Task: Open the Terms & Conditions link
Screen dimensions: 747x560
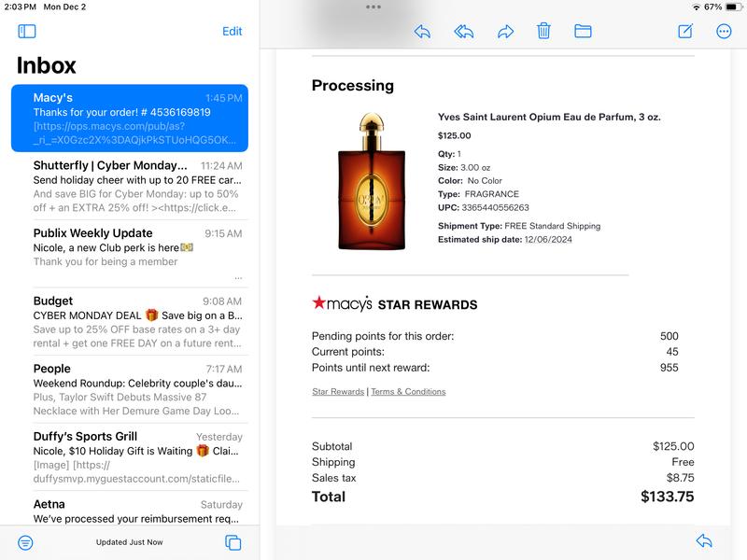Action: [408, 392]
